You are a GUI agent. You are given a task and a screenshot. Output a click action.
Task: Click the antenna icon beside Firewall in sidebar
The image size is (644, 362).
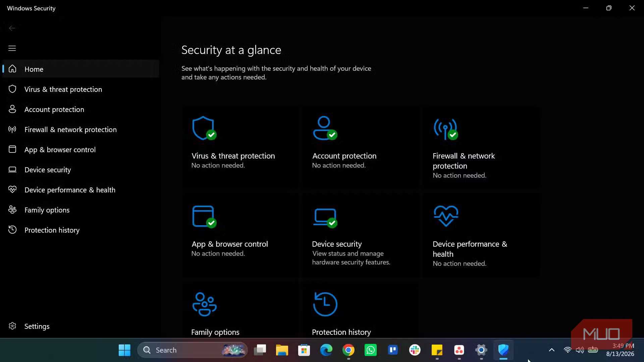coord(12,129)
